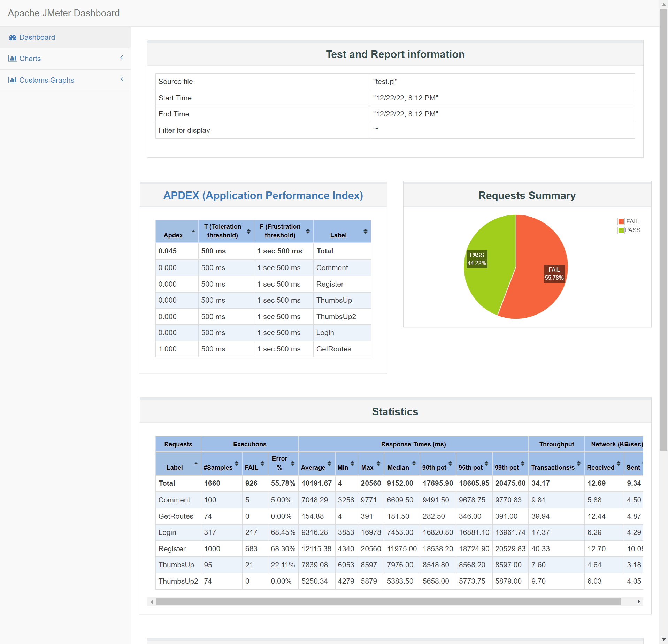Sort Statistics by Average arrows

click(x=329, y=463)
